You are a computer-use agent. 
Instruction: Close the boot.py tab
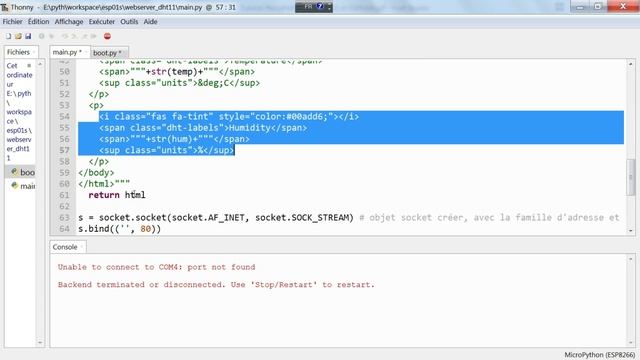125,53
